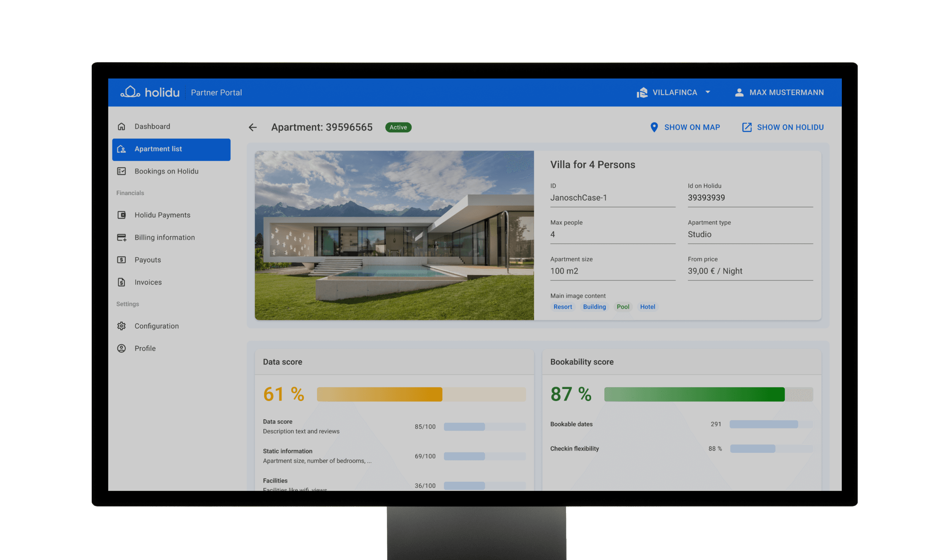
Task: Click the villa main image
Action: (394, 235)
